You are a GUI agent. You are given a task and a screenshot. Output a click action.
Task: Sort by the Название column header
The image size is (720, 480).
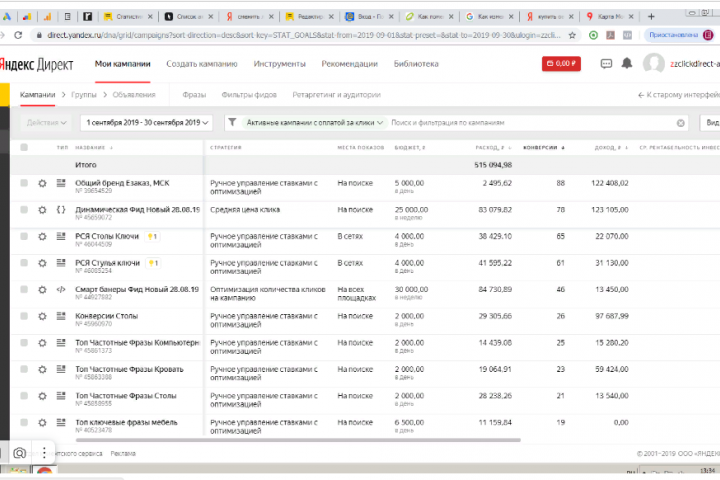point(94,147)
